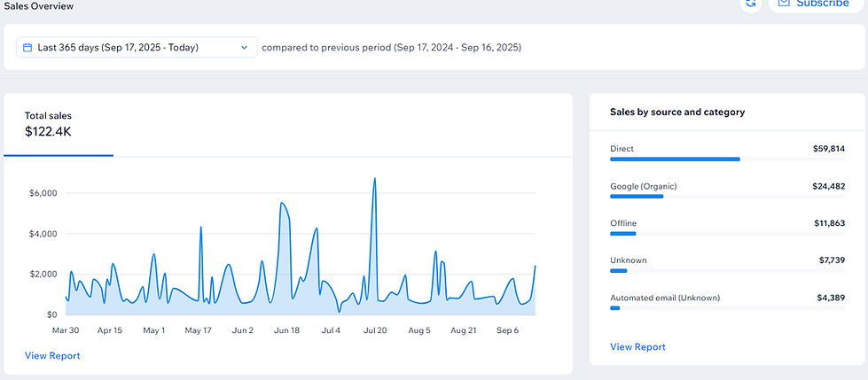868x380 pixels.
Task: Click the compared to previous period text
Action: [391, 48]
